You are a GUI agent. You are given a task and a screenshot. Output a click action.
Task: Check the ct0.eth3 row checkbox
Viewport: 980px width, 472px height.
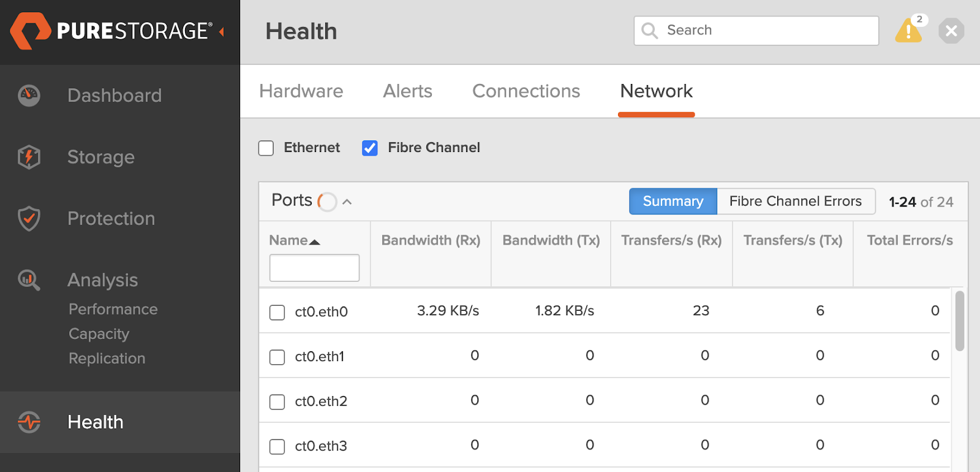(277, 447)
